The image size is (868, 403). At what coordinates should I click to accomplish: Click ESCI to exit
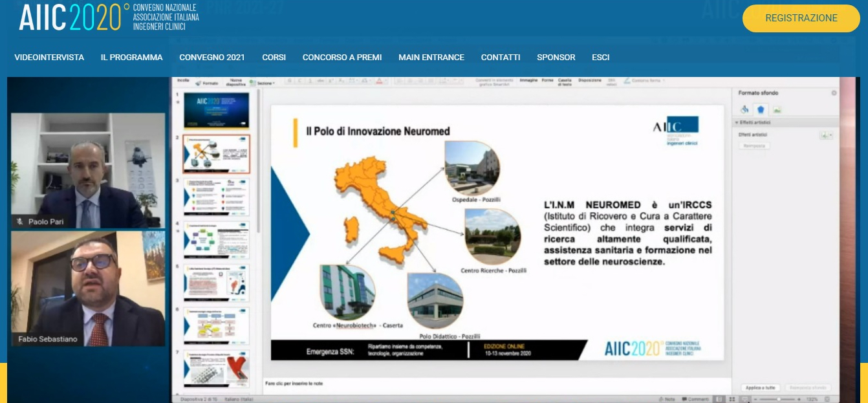[600, 58]
